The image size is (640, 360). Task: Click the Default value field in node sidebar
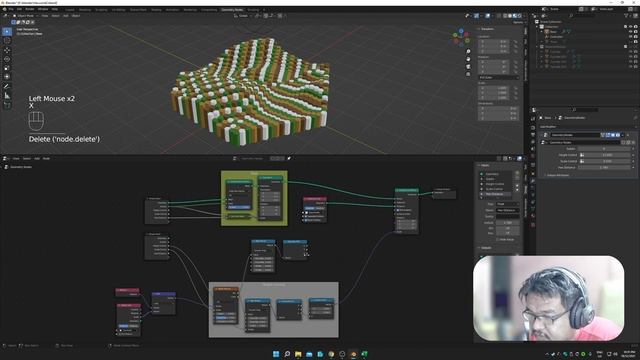click(x=507, y=222)
